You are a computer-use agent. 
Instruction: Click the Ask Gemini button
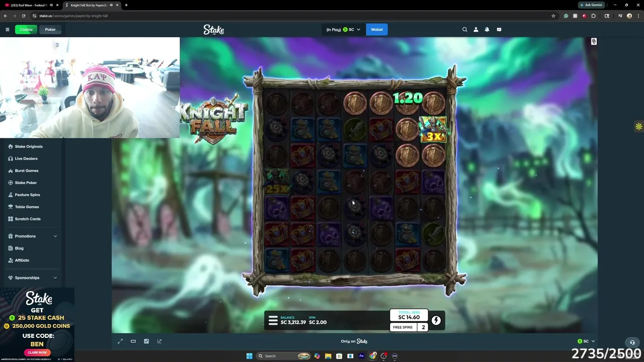point(591,5)
